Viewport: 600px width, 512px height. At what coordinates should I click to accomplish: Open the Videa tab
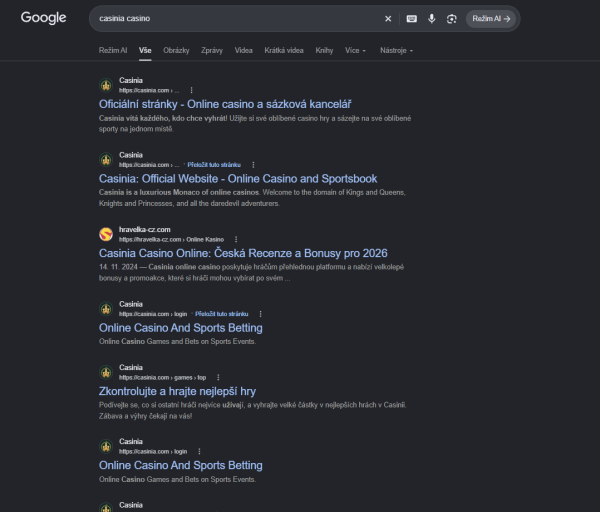tap(244, 51)
